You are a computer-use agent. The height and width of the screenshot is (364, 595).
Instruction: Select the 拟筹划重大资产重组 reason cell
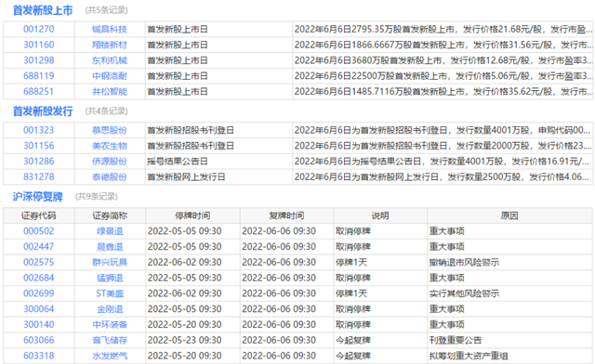[509, 356]
